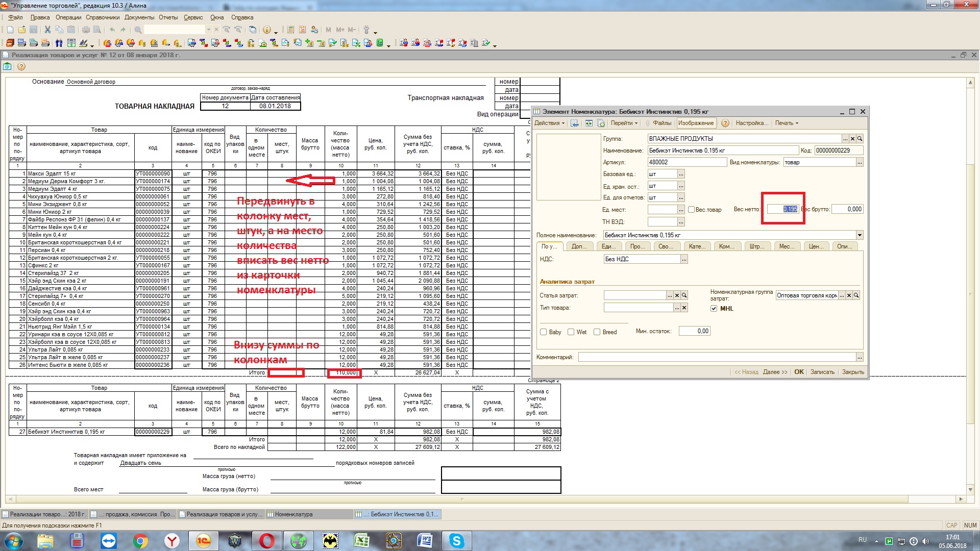Expand the Полное наименование dropdown arrow
The image size is (980, 551).
tap(860, 235)
